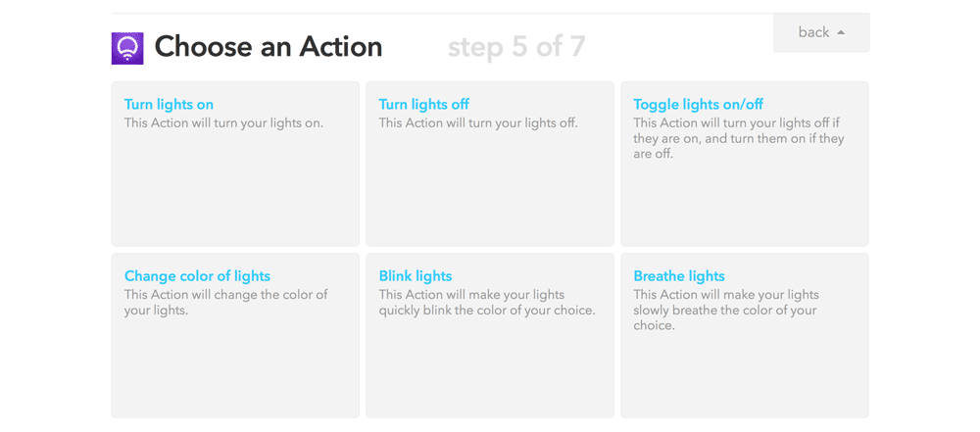Click the Breathe lights description text
Screen dimensions: 980x432
click(x=725, y=311)
